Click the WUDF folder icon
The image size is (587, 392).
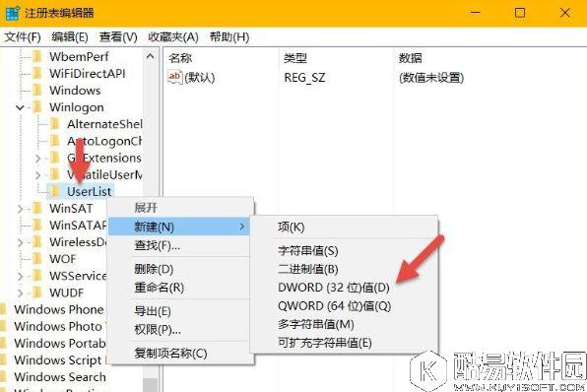point(37,293)
